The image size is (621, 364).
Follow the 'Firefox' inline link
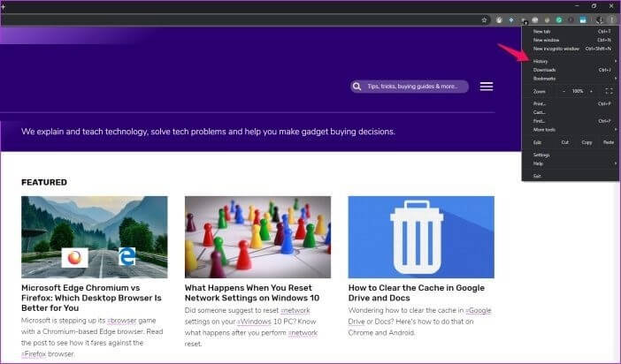point(34,353)
